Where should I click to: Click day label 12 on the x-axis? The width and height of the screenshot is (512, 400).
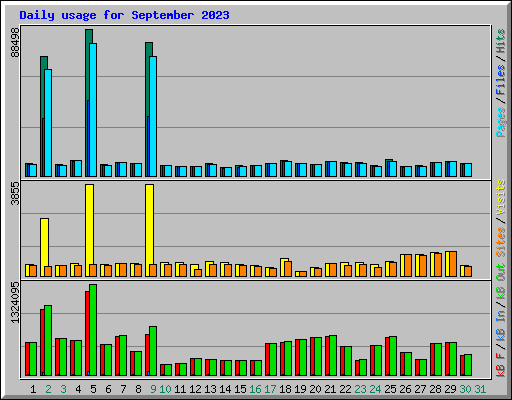click(195, 389)
